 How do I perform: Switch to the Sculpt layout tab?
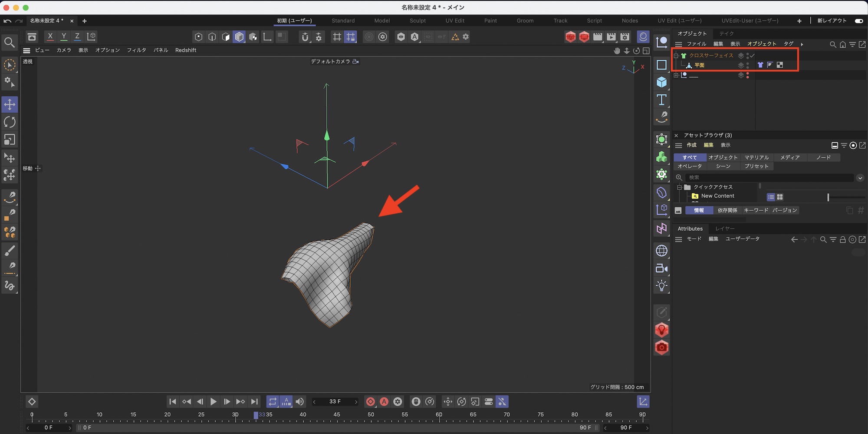coord(418,21)
